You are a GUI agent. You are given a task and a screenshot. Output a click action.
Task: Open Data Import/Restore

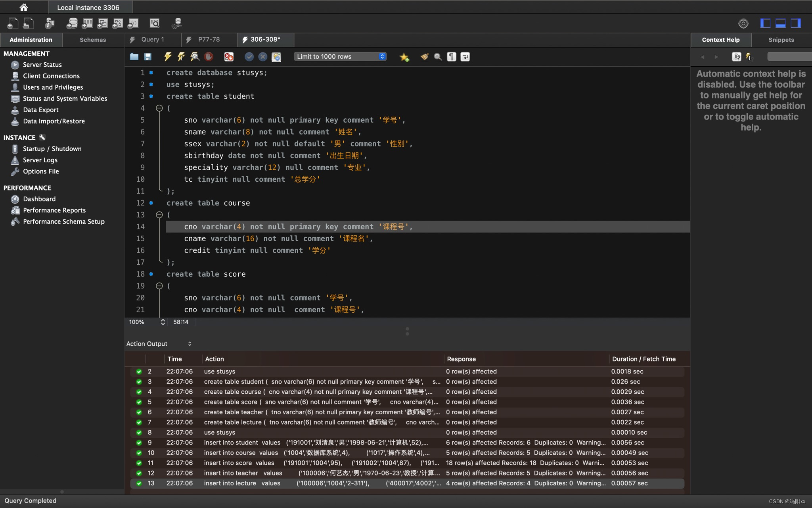(x=54, y=121)
